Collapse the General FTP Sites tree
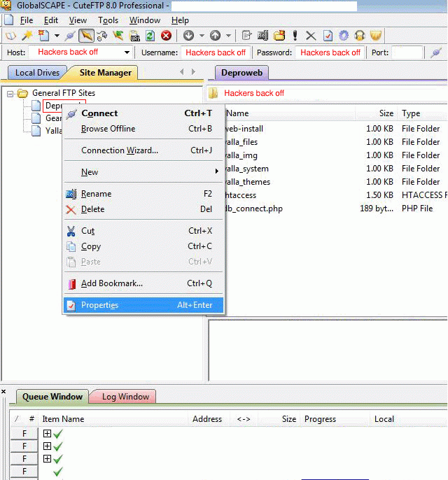The width and height of the screenshot is (448, 480). tap(10, 93)
